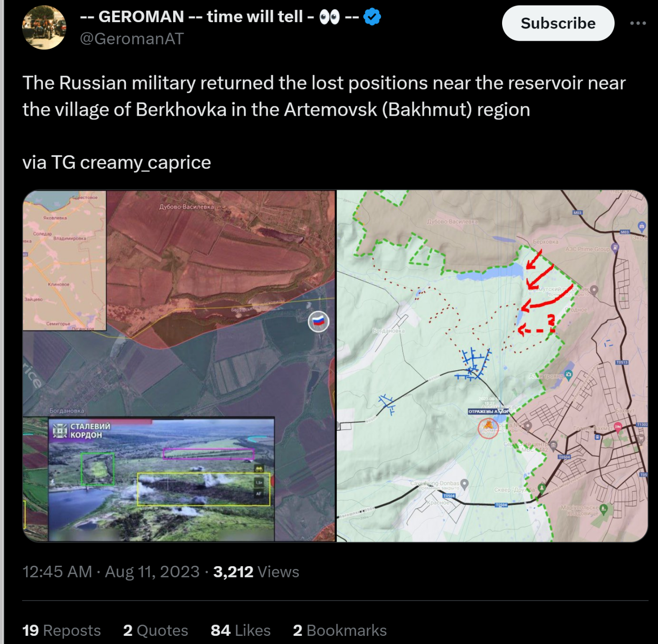Click the Cave-Wing Donbas location pin

464,484
